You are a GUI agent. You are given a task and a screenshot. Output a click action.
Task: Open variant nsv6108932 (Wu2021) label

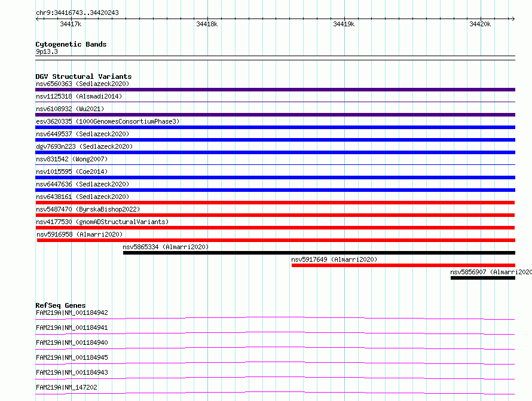coord(70,109)
